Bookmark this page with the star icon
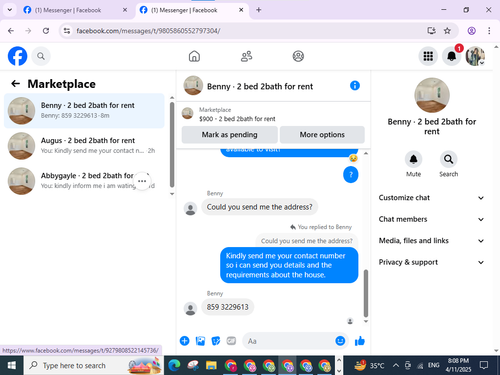This screenshot has height=375, width=500. (x=447, y=31)
